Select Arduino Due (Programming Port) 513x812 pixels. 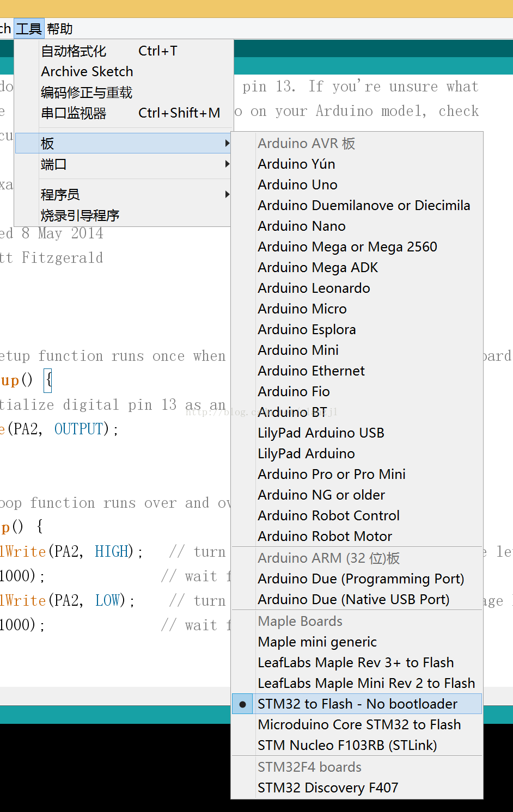357,579
